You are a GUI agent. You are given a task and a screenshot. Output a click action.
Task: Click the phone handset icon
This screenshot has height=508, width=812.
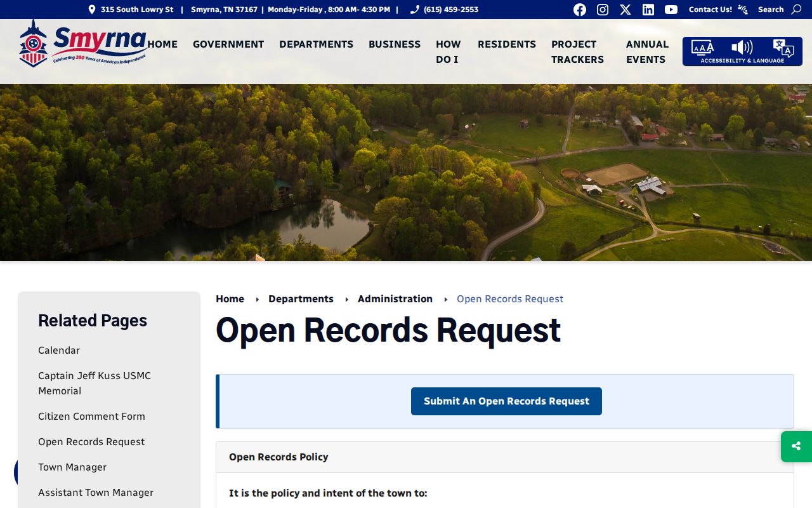coord(415,10)
